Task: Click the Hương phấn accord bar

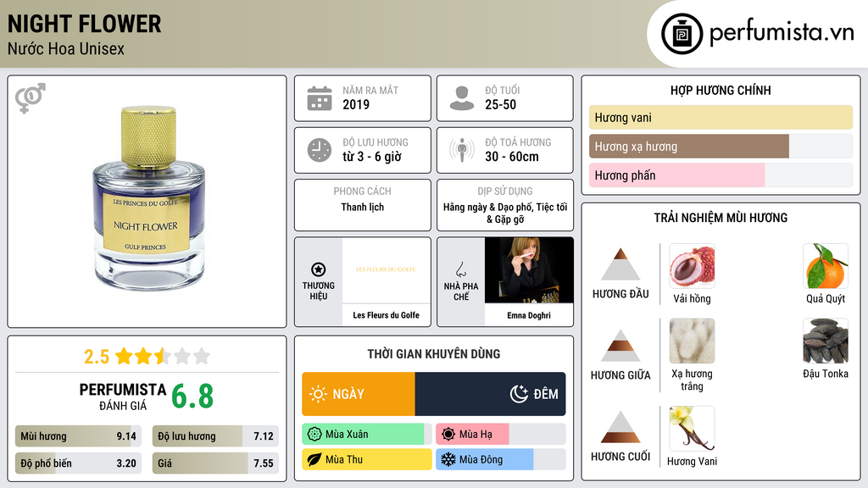Action: point(721,175)
